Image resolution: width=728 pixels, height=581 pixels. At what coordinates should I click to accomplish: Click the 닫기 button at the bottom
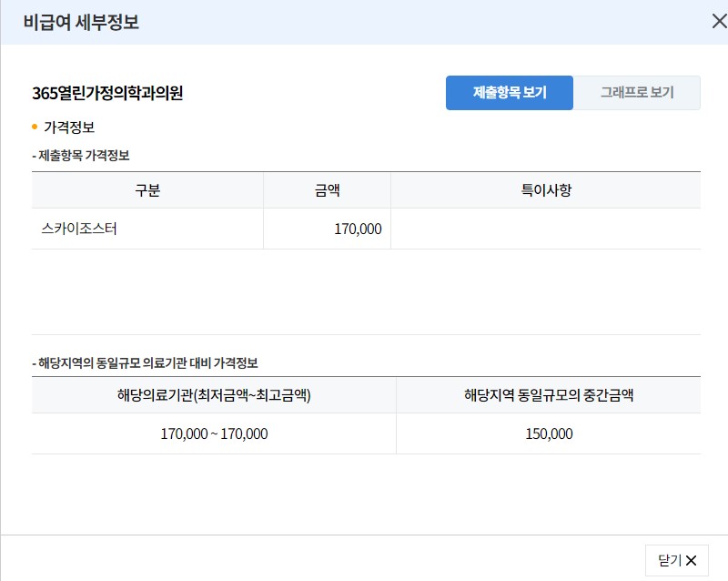(676, 561)
